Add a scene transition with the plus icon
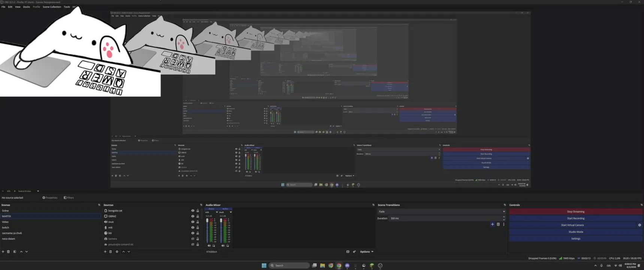The width and height of the screenshot is (644, 270). [492, 224]
